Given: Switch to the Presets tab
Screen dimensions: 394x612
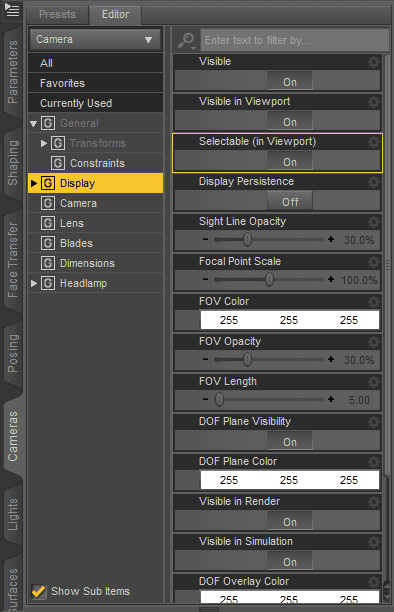Looking at the screenshot, I should [57, 14].
